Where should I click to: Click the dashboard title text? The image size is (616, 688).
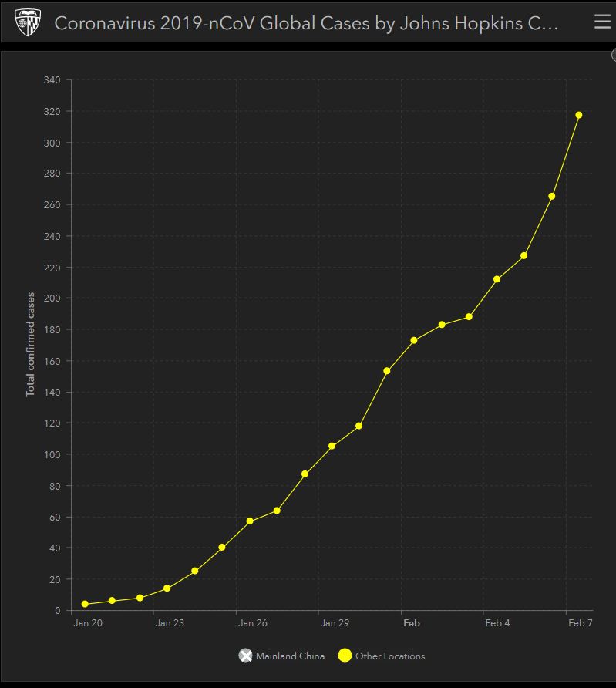(x=306, y=23)
